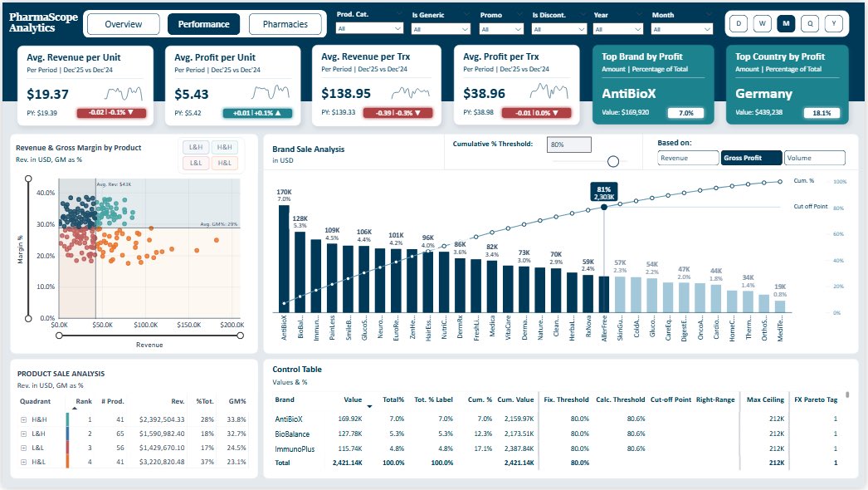The image size is (868, 490).
Task: Click the AntiBioX bar in brand chart
Action: (284, 259)
